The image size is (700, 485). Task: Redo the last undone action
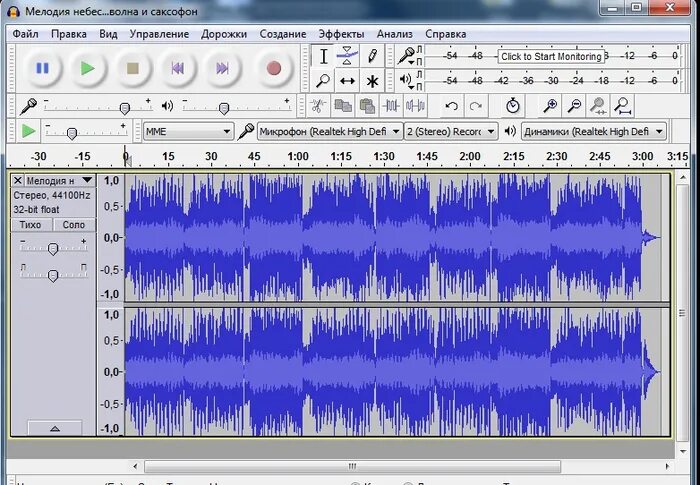tap(476, 106)
